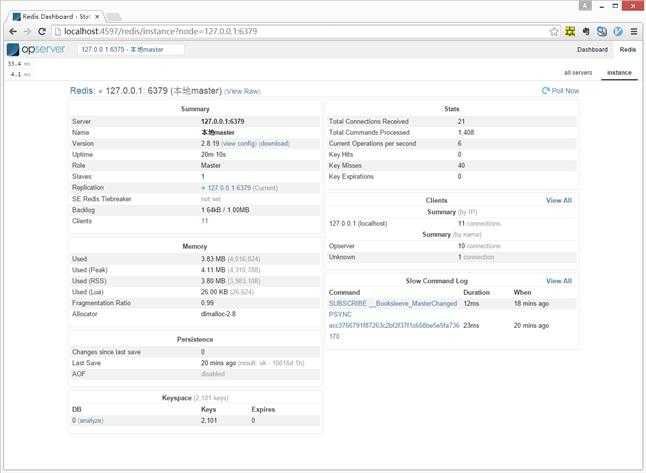Click the blue round extension icon
The image size is (646, 473).
pyautogui.click(x=618, y=31)
